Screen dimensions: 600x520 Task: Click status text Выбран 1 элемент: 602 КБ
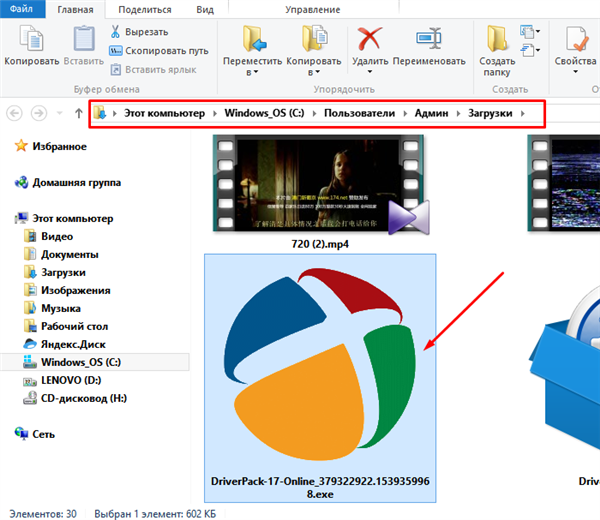(155, 513)
